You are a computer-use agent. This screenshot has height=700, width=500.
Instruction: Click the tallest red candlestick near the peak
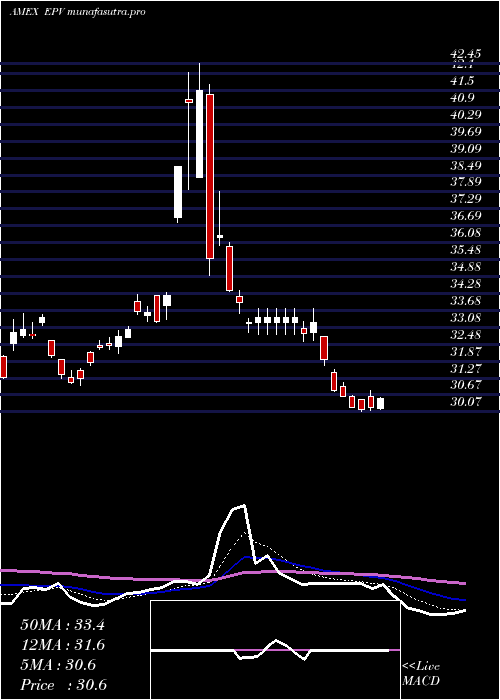point(210,176)
